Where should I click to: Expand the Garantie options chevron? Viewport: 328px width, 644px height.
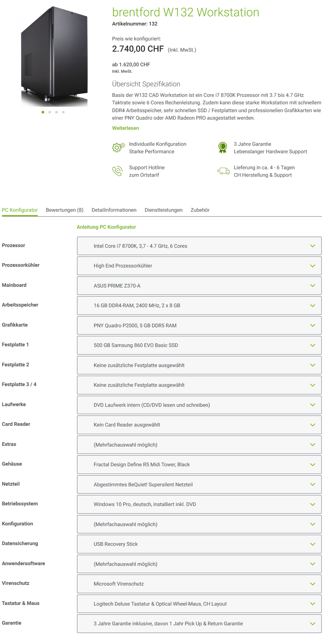tap(312, 624)
